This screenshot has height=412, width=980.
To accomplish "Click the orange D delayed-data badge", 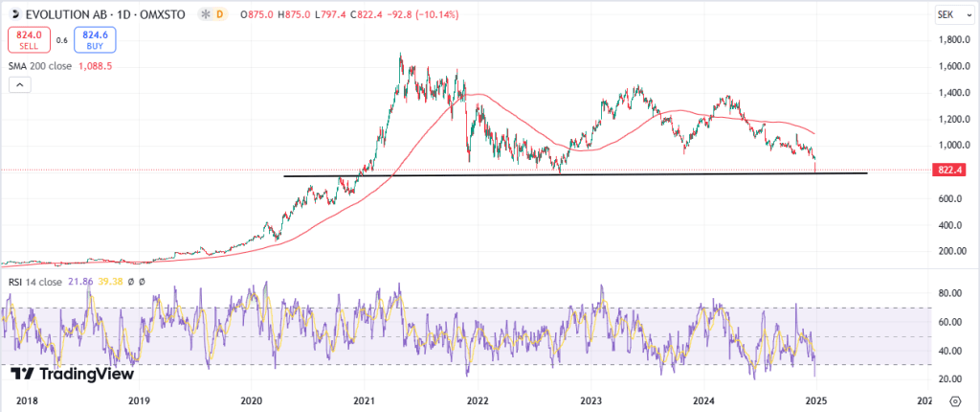I will click(x=220, y=14).
